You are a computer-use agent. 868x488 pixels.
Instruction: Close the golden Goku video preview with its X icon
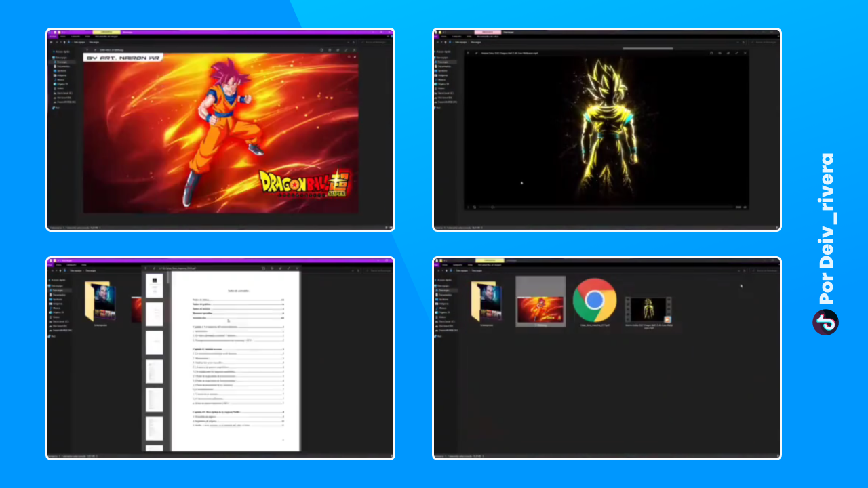coord(745,53)
